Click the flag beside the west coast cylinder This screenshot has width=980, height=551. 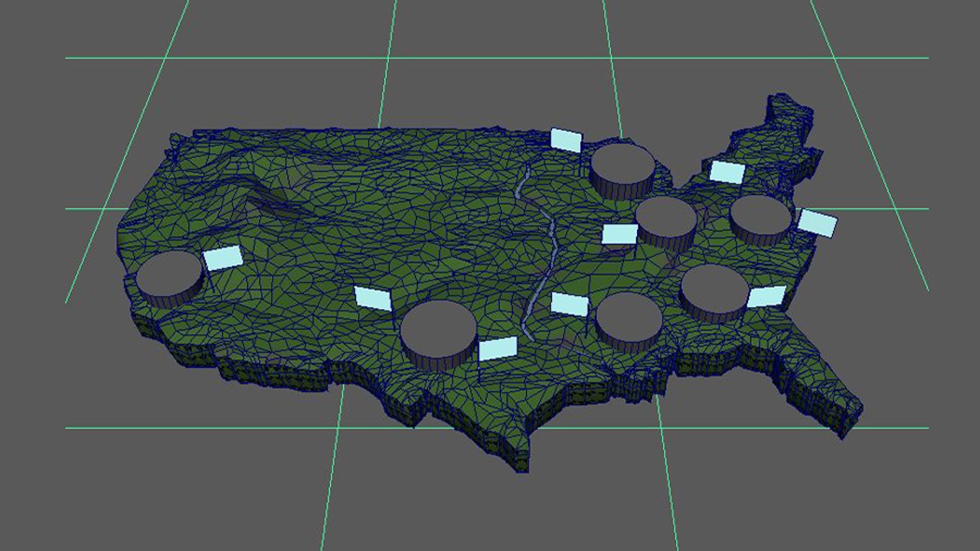[x=223, y=258]
